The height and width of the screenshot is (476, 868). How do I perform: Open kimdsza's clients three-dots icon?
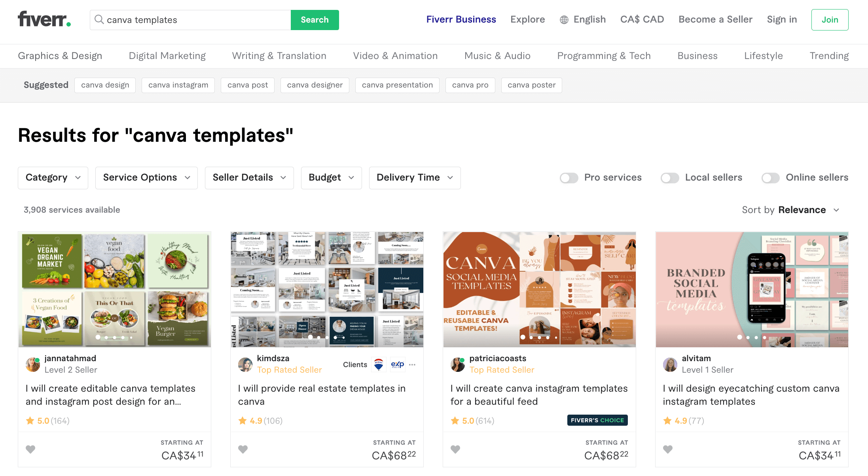click(x=412, y=365)
